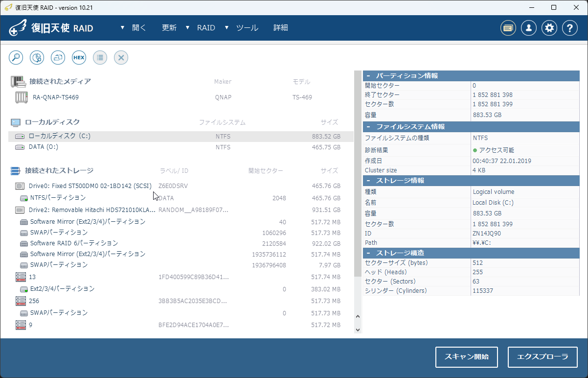Select SWAPパーティション at sector 1060296

181,233
